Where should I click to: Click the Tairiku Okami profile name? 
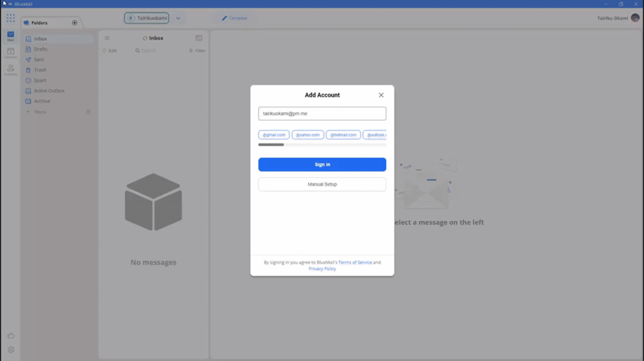point(612,18)
